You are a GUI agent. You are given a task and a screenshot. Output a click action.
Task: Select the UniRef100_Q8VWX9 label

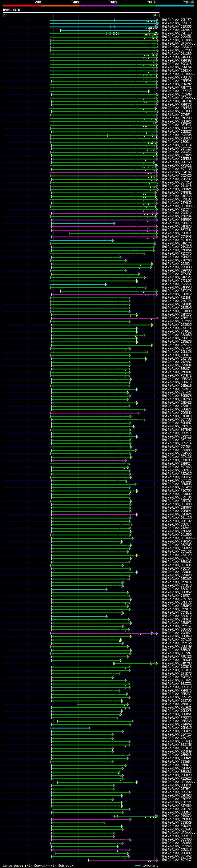(177, 203)
